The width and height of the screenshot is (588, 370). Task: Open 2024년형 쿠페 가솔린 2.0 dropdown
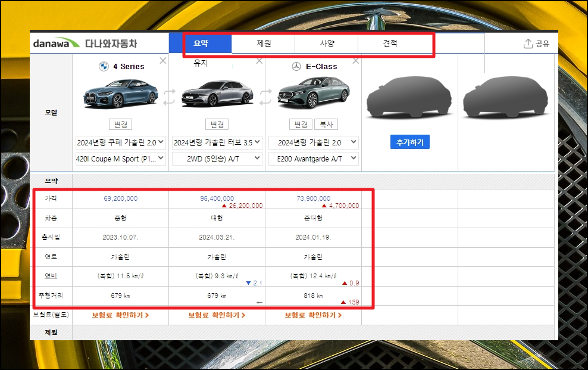(x=120, y=142)
